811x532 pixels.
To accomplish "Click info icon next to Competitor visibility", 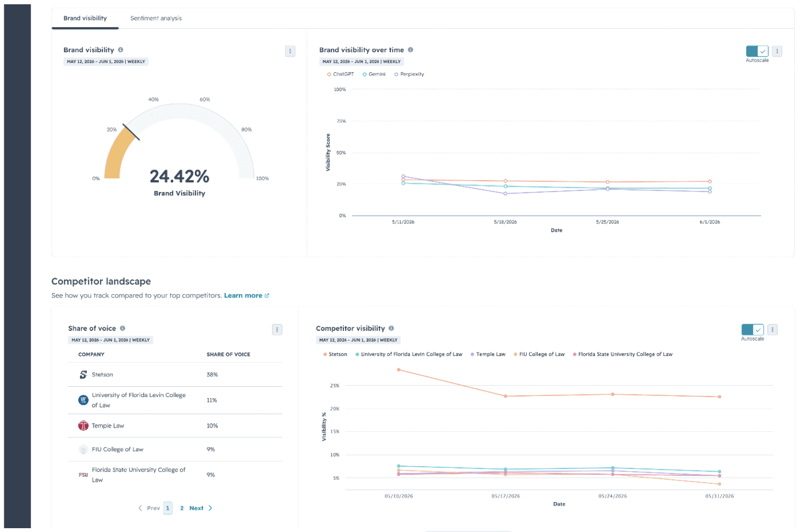I will click(391, 328).
